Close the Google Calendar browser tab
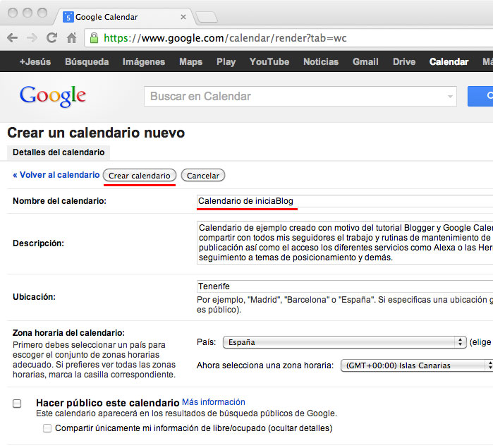The height and width of the screenshot is (448, 493). (183, 17)
